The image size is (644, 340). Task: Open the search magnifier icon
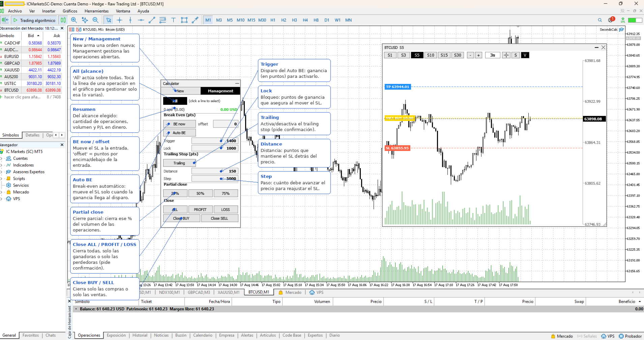(x=600, y=20)
